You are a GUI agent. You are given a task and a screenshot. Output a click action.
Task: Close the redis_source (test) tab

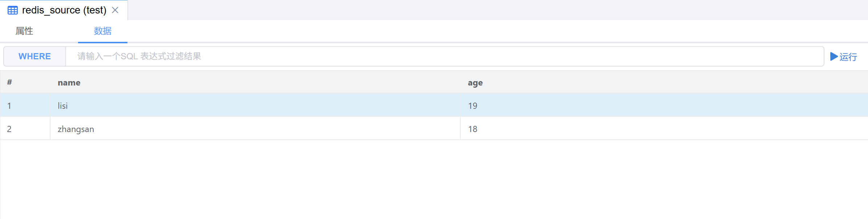click(x=115, y=10)
